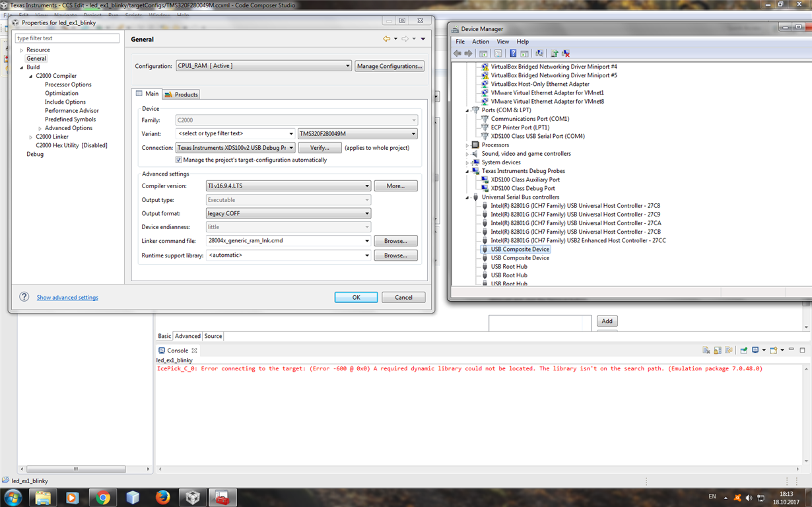Click Update Driver Software toolbar icon

click(554, 53)
